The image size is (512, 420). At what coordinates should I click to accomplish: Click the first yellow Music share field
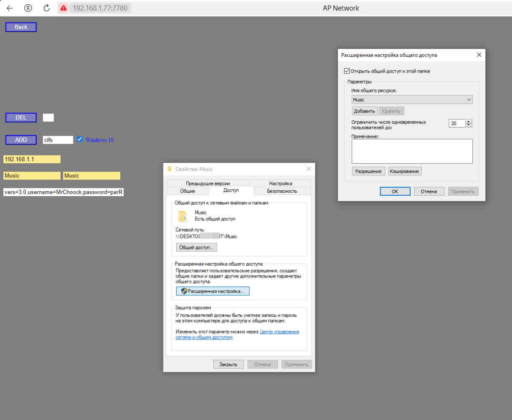32,176
